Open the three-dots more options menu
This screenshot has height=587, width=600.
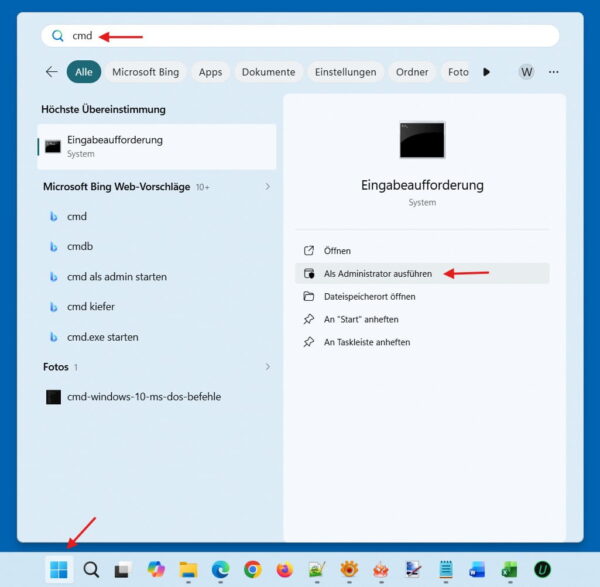coord(553,72)
